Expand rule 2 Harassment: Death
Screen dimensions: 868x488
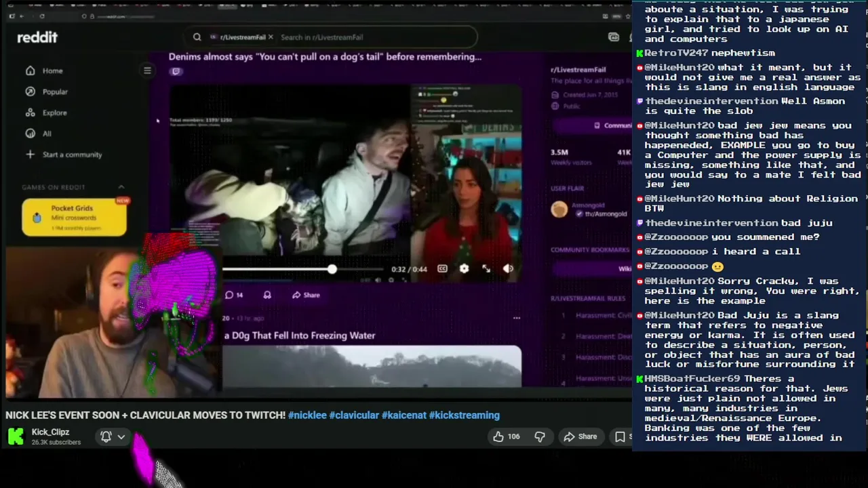pos(595,336)
